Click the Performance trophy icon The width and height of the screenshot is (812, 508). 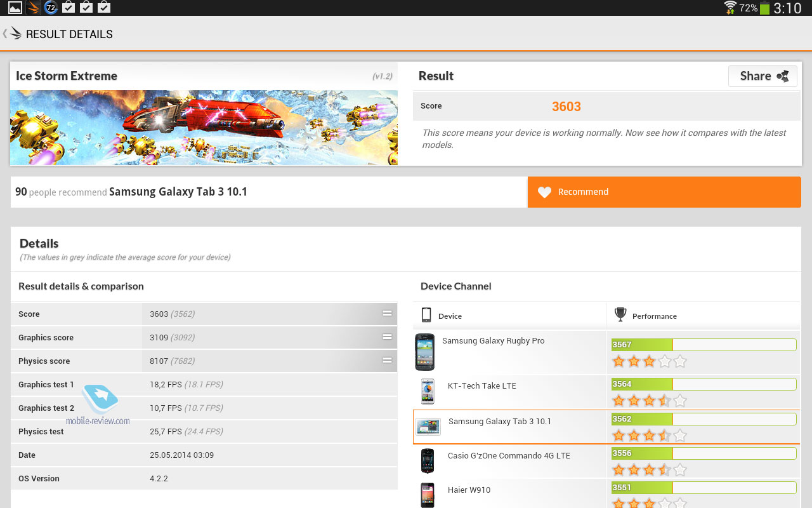[x=620, y=314]
